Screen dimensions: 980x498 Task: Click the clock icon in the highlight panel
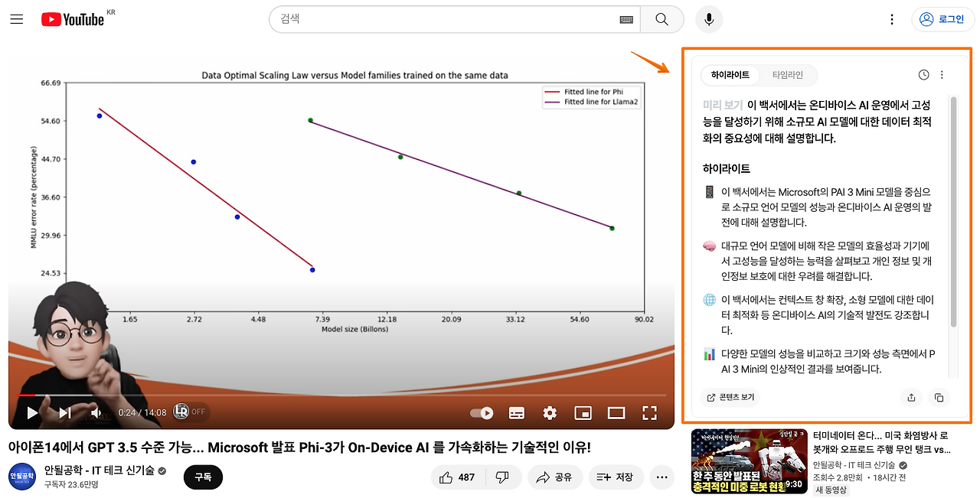pos(923,74)
